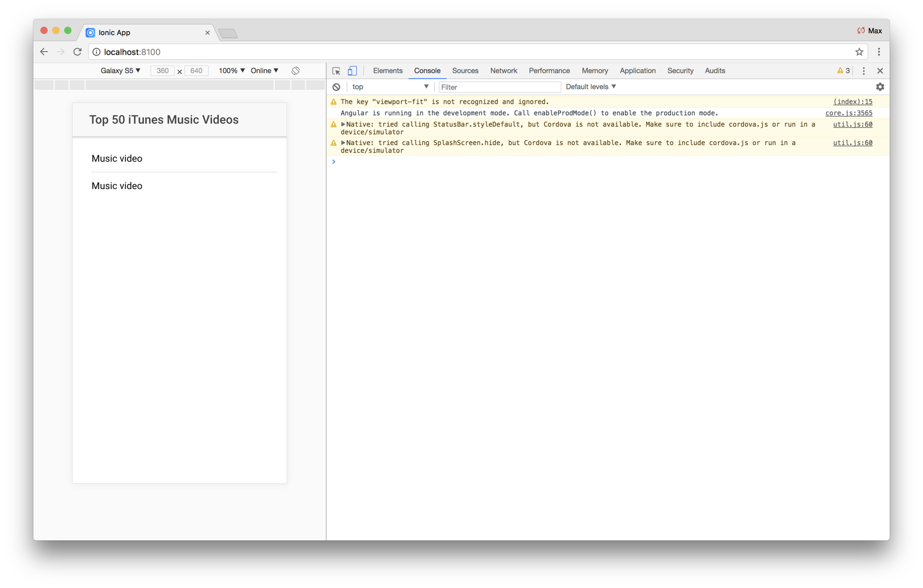The height and width of the screenshot is (588, 923).
Task: Click the console Filter input field
Action: point(499,87)
